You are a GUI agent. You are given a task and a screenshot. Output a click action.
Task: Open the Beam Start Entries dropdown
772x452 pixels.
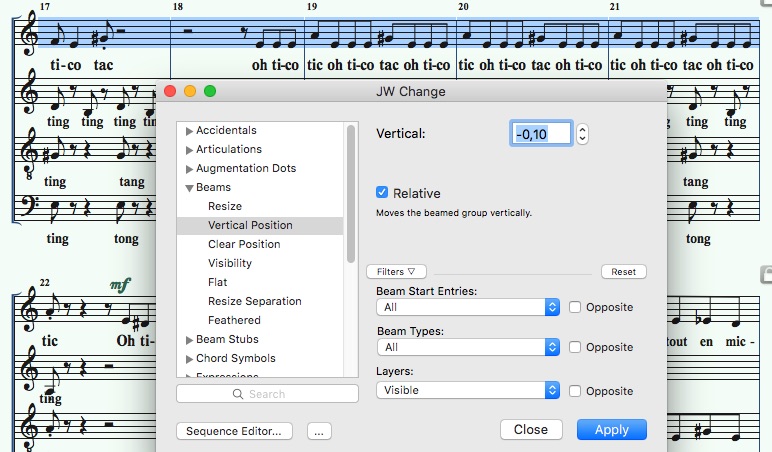coord(467,308)
